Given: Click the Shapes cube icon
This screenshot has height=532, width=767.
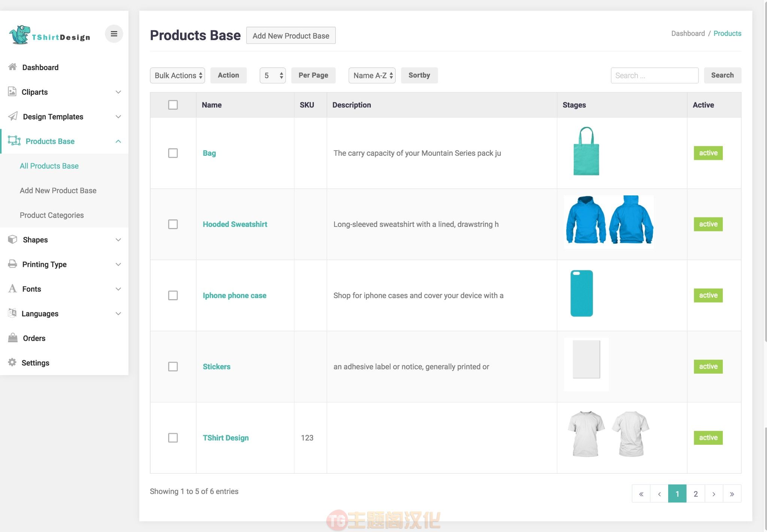Looking at the screenshot, I should click(13, 240).
